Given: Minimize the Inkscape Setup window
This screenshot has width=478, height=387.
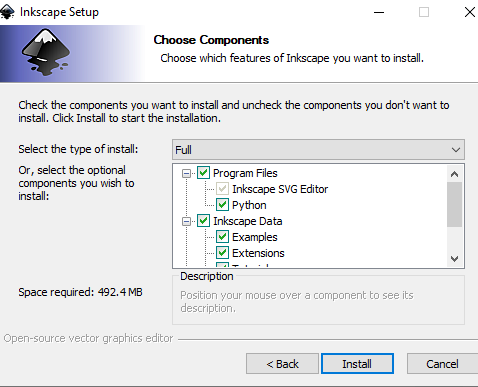Looking at the screenshot, I should [379, 12].
